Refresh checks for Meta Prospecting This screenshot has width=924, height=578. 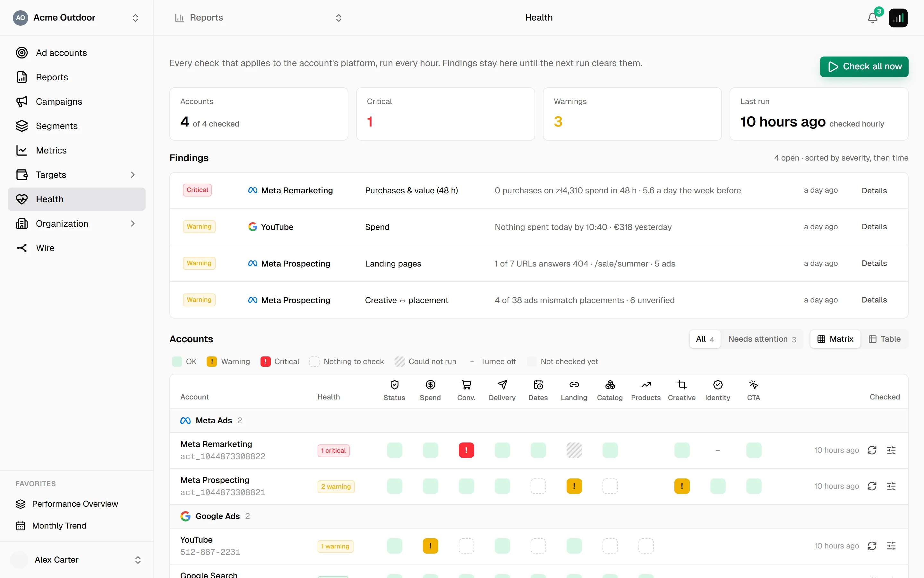pos(872,486)
